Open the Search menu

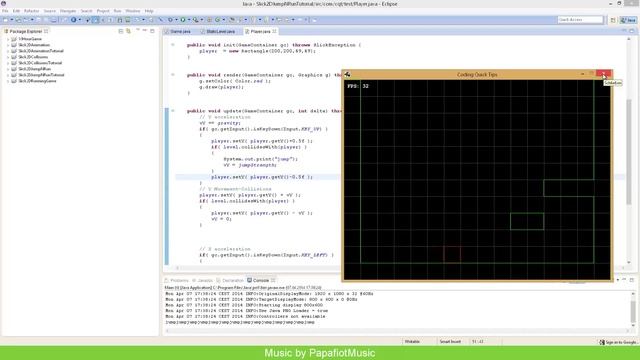click(x=87, y=11)
